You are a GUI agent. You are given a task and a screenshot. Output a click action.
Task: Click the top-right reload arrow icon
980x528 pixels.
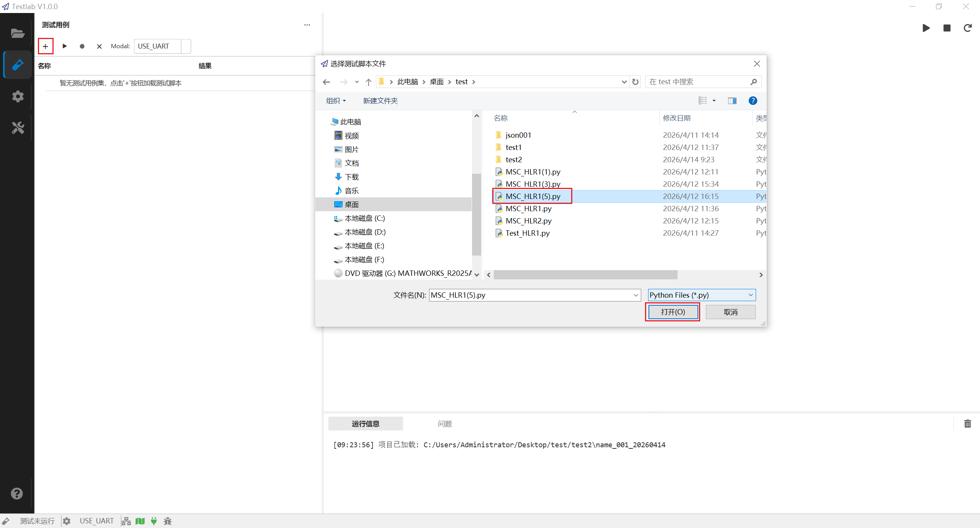[x=968, y=28]
